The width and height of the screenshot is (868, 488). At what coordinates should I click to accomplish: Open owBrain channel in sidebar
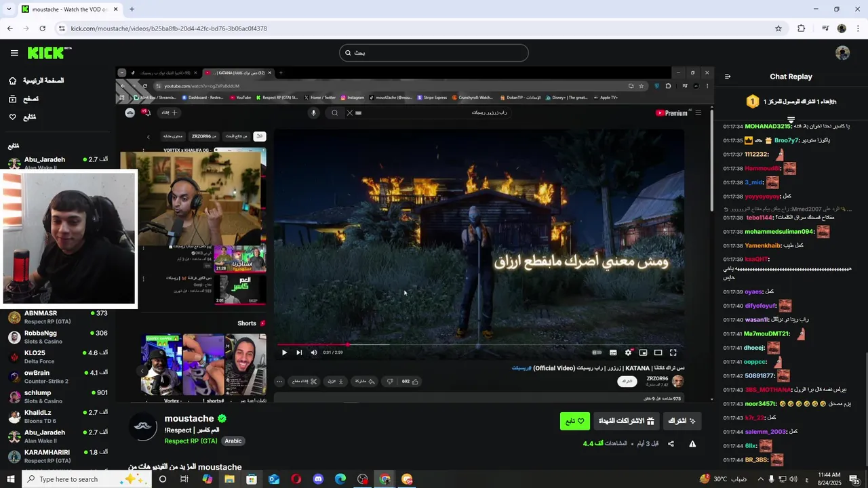pyautogui.click(x=58, y=376)
